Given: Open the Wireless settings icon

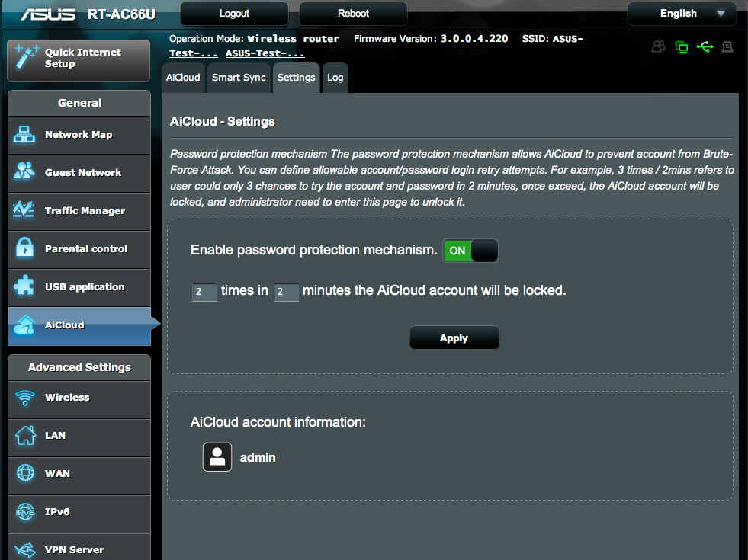Looking at the screenshot, I should pyautogui.click(x=25, y=399).
